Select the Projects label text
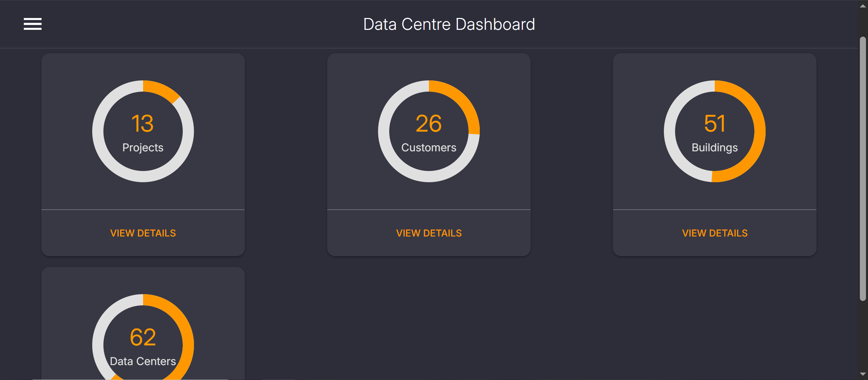The image size is (868, 380). [143, 148]
